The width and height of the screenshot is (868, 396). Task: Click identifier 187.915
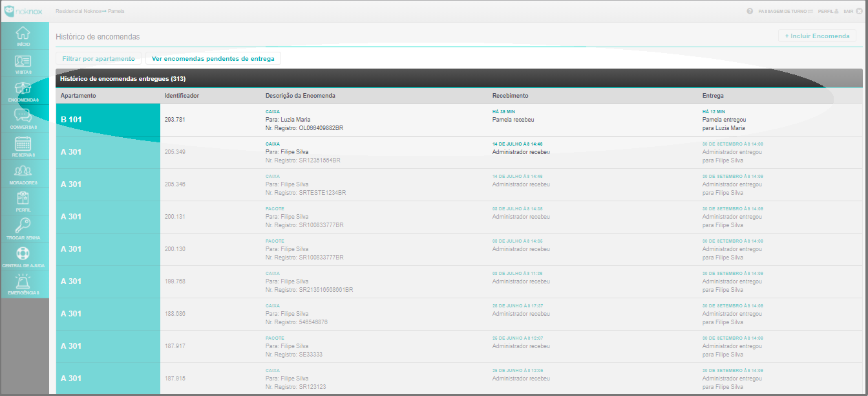pos(175,379)
